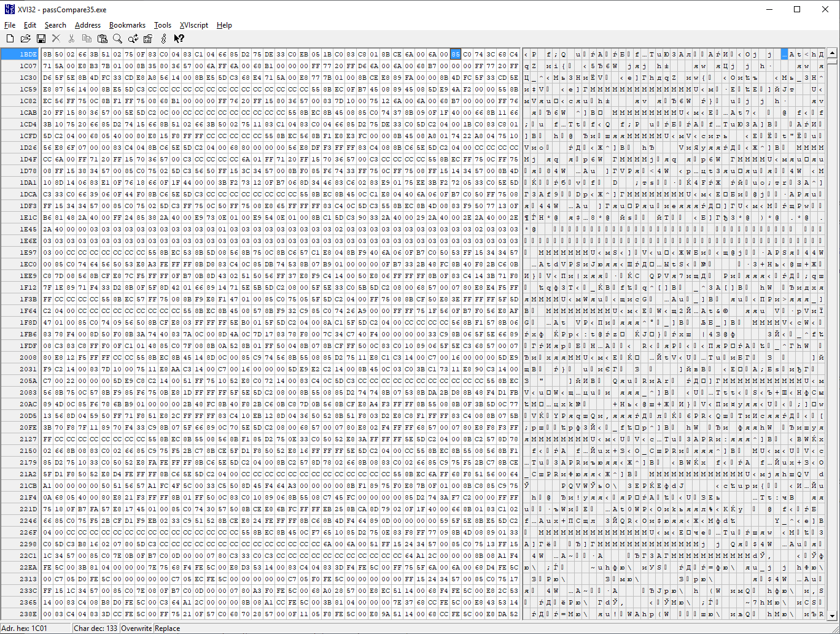Click the Open file folder icon
Image resolution: width=840 pixels, height=634 pixels.
pos(25,39)
